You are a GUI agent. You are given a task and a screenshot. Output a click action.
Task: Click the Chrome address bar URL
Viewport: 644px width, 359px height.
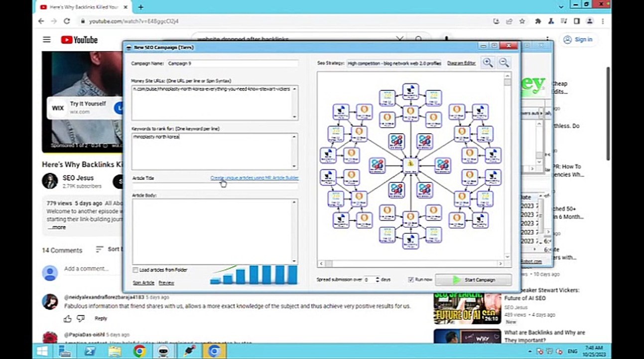133,21
